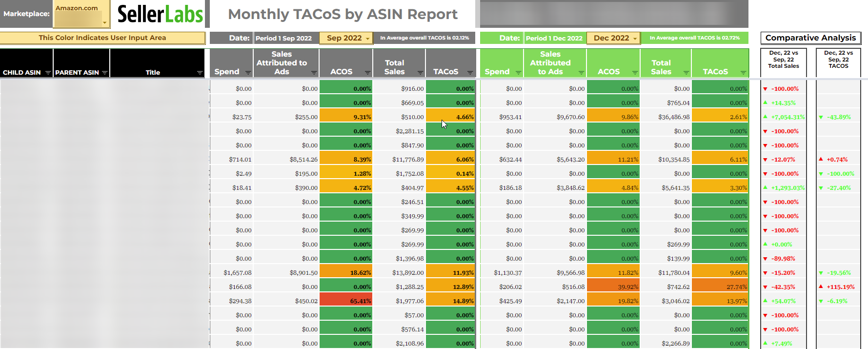The width and height of the screenshot is (868, 349).
Task: Open the gray Sep 2022 Total Sales filter
Action: click(x=420, y=73)
